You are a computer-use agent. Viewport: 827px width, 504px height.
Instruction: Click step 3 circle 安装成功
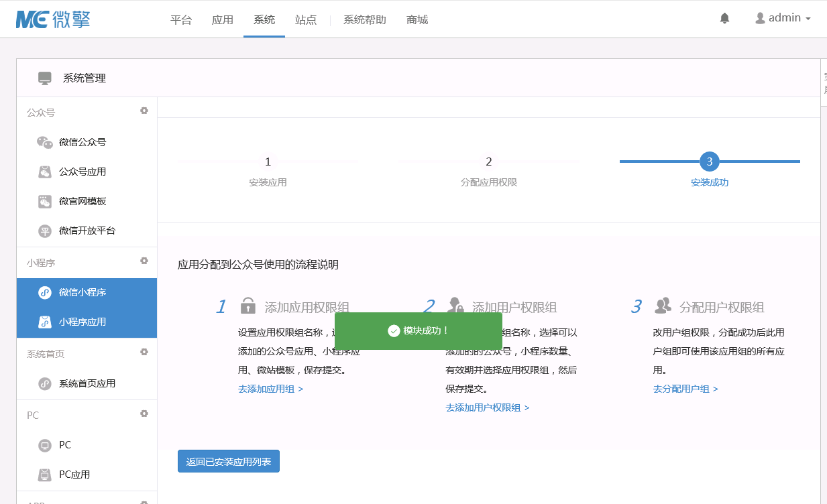point(710,162)
